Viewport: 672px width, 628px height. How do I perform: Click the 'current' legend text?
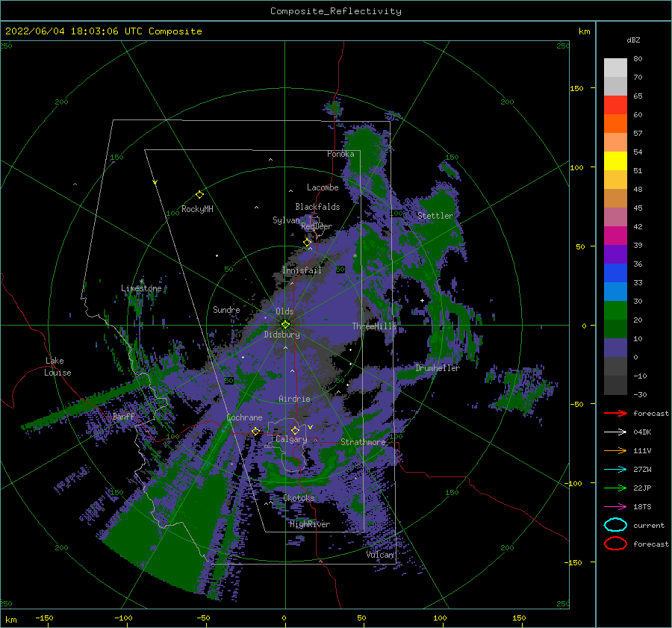649,525
